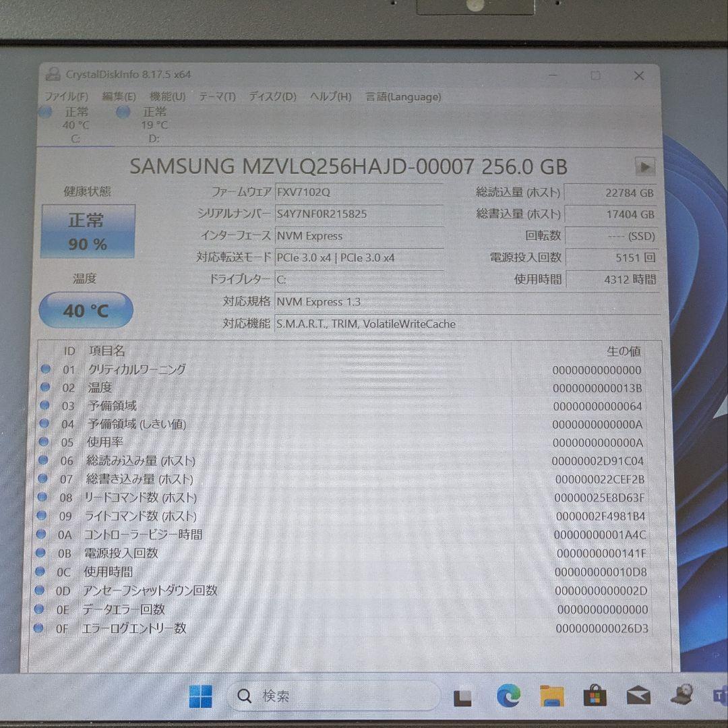
Task: Click the blue indicator beside 使用率 attribute
Action: [46, 443]
